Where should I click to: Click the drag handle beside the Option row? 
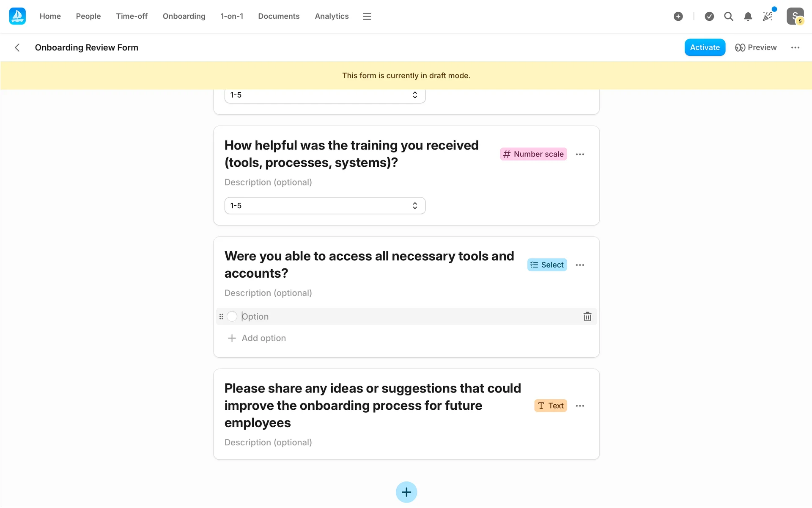[221, 317]
